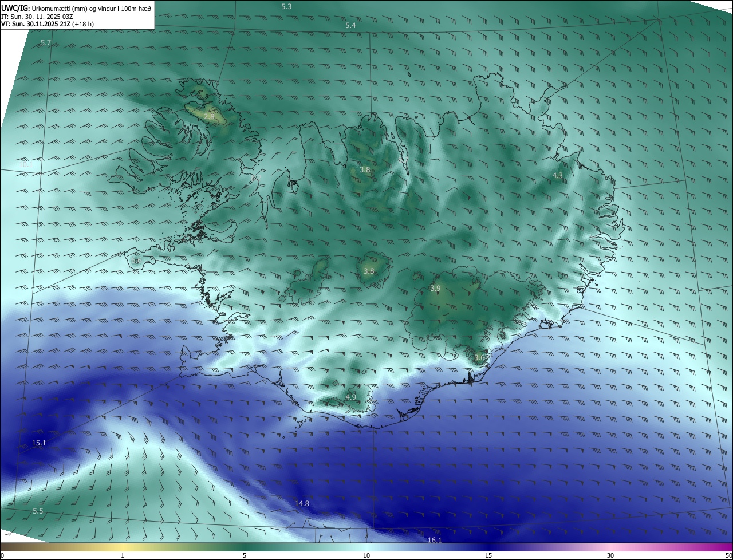This screenshot has width=733, height=560.
Task: Click the 5.4 value label over northern sea
Action: tap(350, 26)
